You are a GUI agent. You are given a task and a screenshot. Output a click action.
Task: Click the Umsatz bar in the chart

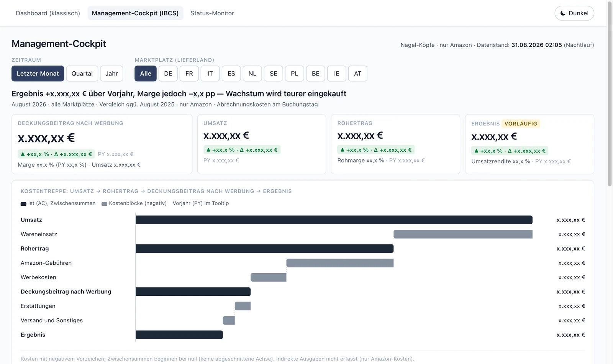click(334, 220)
